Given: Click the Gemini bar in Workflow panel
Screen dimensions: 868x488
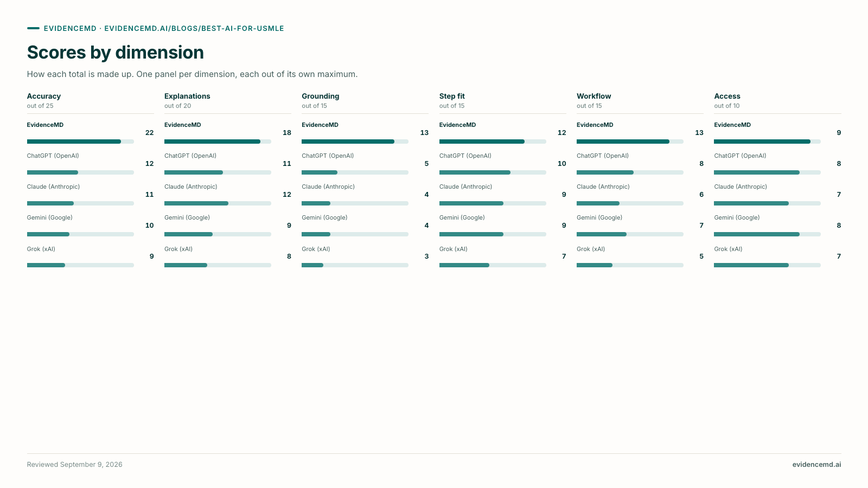Looking at the screenshot, I should click(x=630, y=234).
